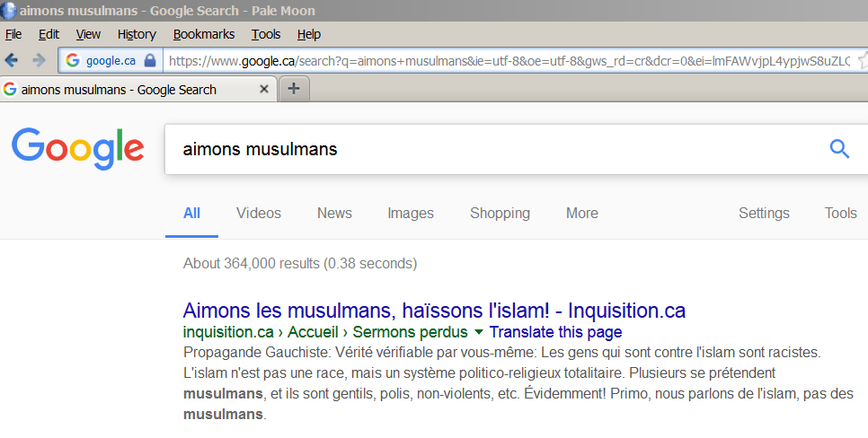Image resolution: width=868 pixels, height=438 pixels.
Task: Select the aimons musulmans browser tab
Action: click(x=137, y=89)
